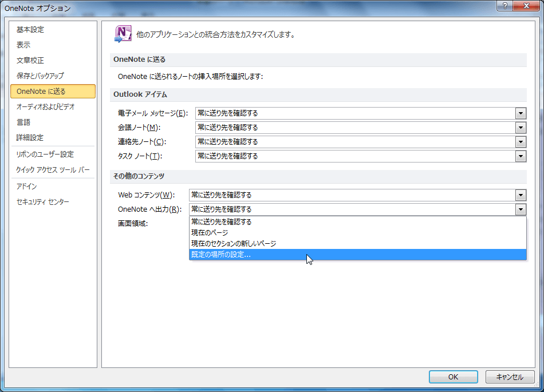Viewport: 544px width, 392px height.
Task: Click the 会議ノート(M): label
Action: point(139,128)
